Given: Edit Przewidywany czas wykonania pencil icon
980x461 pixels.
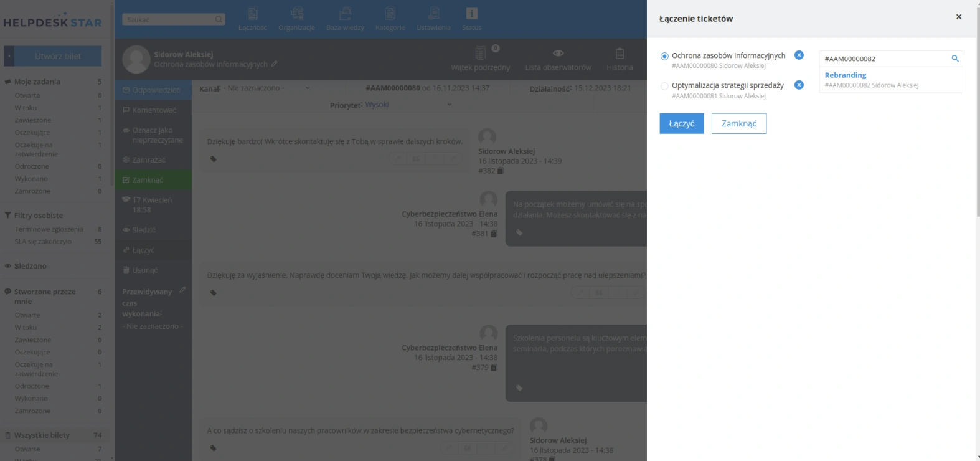Looking at the screenshot, I should [182, 290].
